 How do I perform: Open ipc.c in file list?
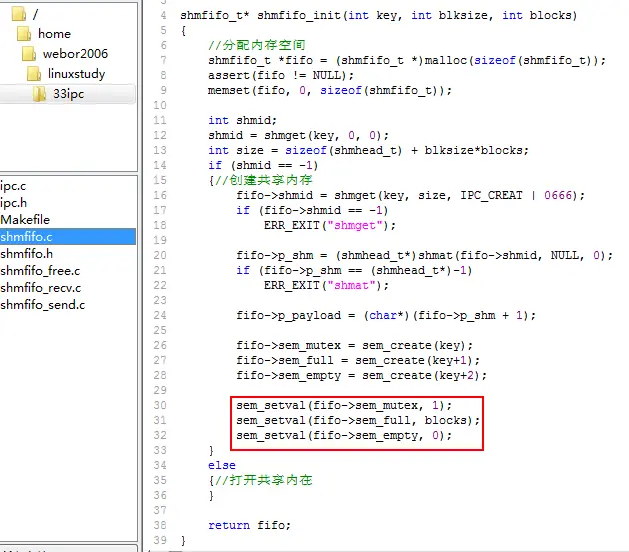coord(13,186)
